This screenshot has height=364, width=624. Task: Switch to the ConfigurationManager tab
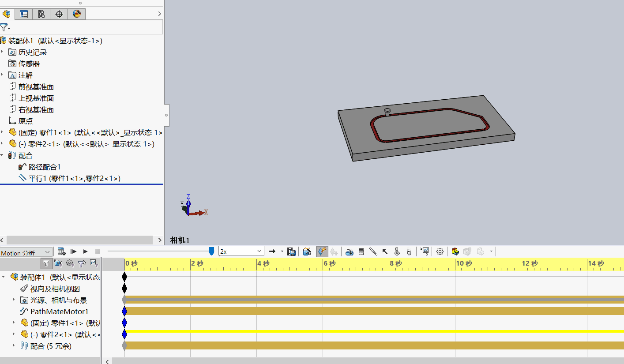point(41,14)
